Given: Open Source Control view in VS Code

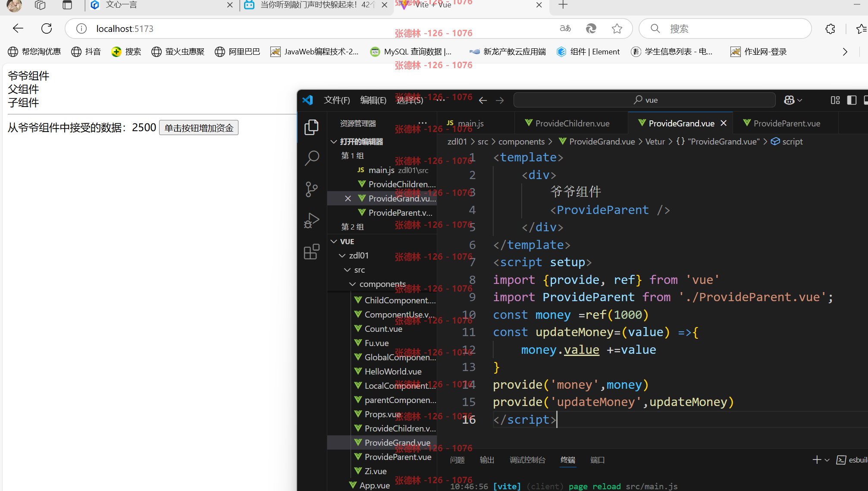Looking at the screenshot, I should pos(311,189).
